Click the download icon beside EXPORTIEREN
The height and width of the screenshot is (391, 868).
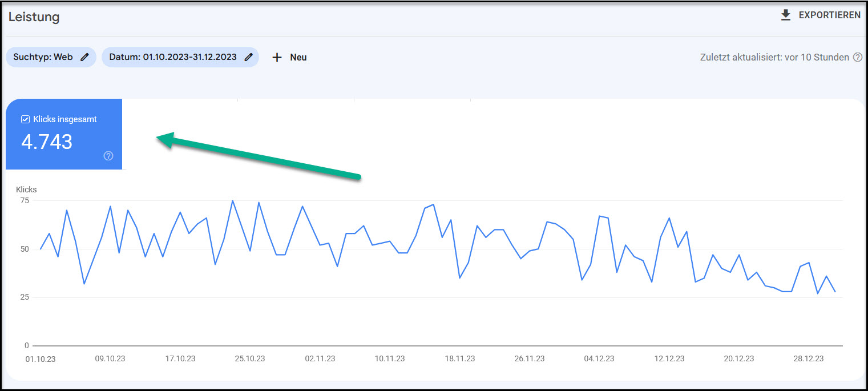coord(786,15)
